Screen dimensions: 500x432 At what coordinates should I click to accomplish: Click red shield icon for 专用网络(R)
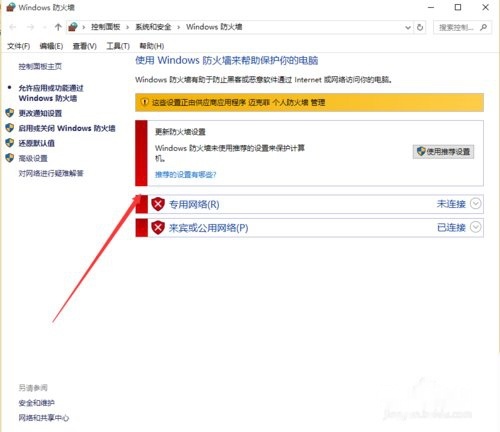tap(158, 204)
